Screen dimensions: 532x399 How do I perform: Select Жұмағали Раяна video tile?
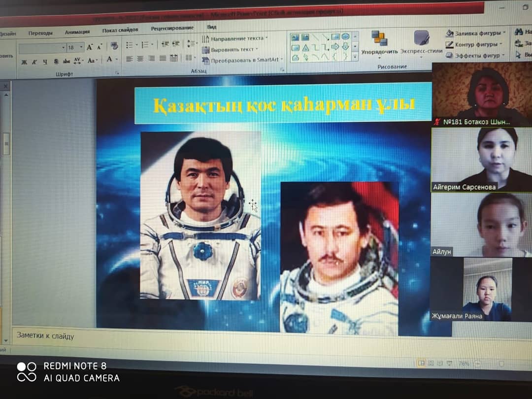(482, 290)
